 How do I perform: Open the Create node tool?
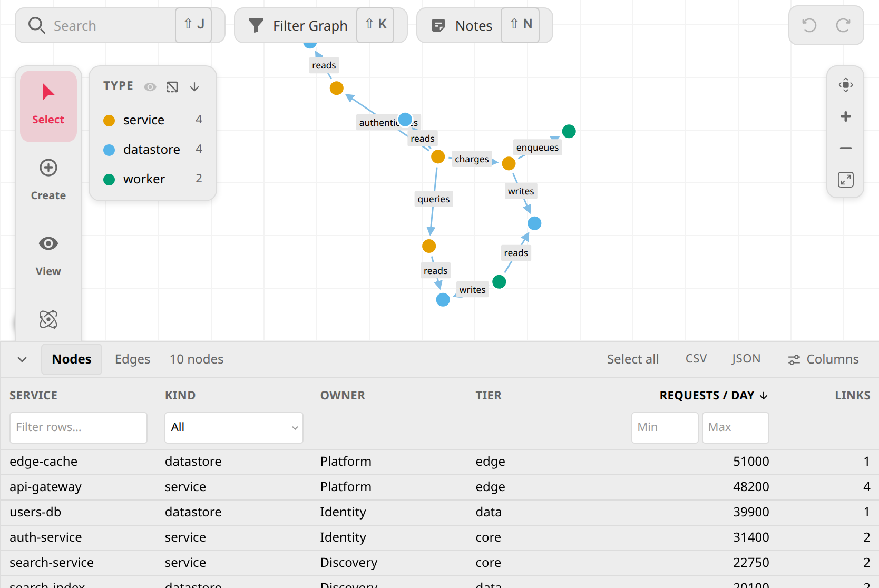(48, 180)
